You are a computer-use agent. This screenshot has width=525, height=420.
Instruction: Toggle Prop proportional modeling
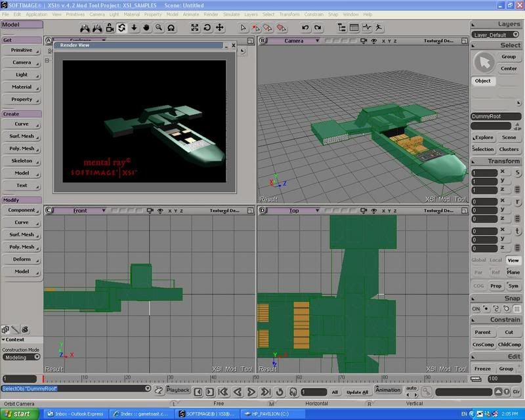pos(495,285)
